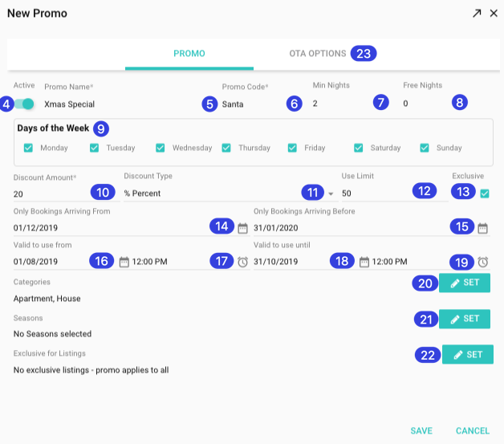Toggle the Active promo switch
Image resolution: width=504 pixels, height=444 pixels.
click(25, 104)
